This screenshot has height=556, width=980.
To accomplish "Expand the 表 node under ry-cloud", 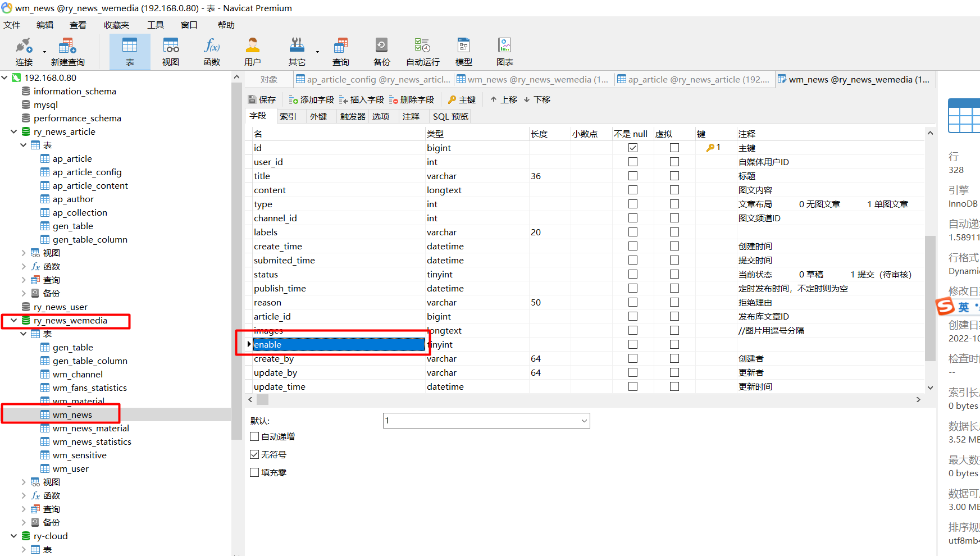I will pos(23,549).
